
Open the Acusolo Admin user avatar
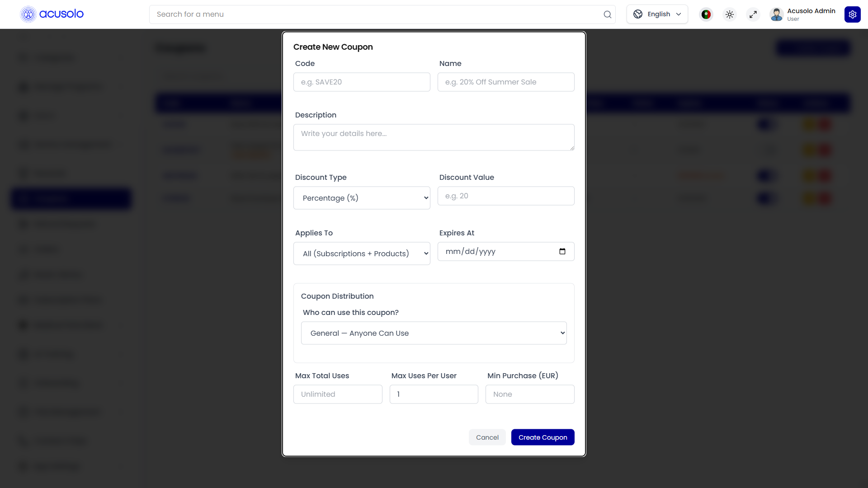(776, 14)
